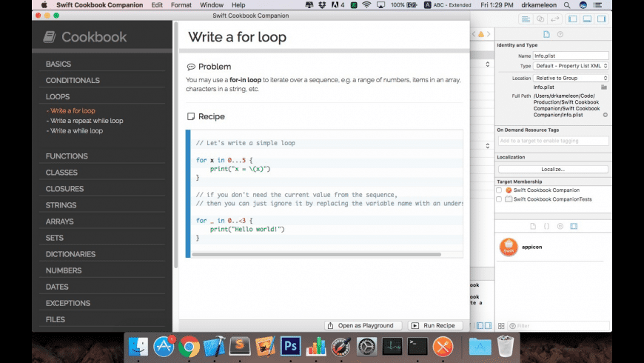Open Sublime Text from the Dock
644x363 pixels.
coord(240,346)
